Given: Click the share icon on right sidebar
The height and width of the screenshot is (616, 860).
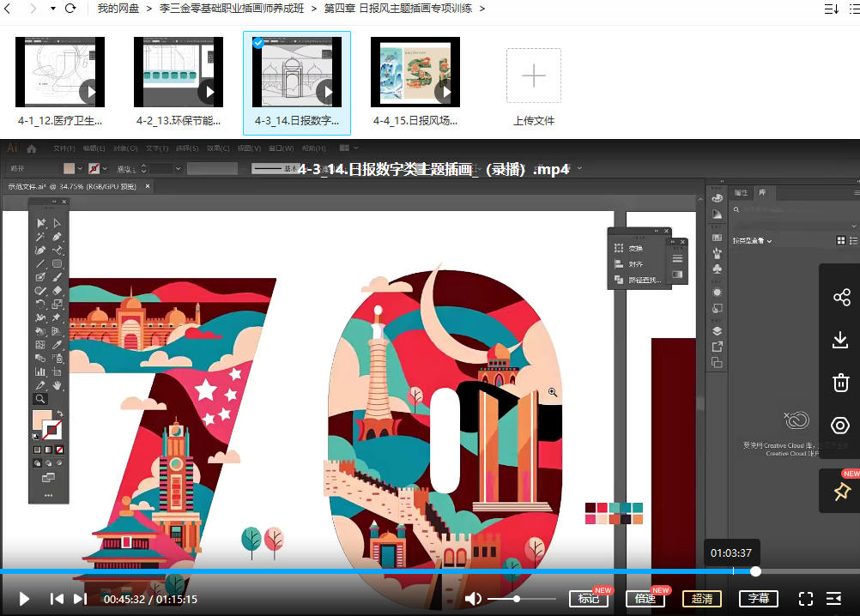Looking at the screenshot, I should pyautogui.click(x=841, y=298).
